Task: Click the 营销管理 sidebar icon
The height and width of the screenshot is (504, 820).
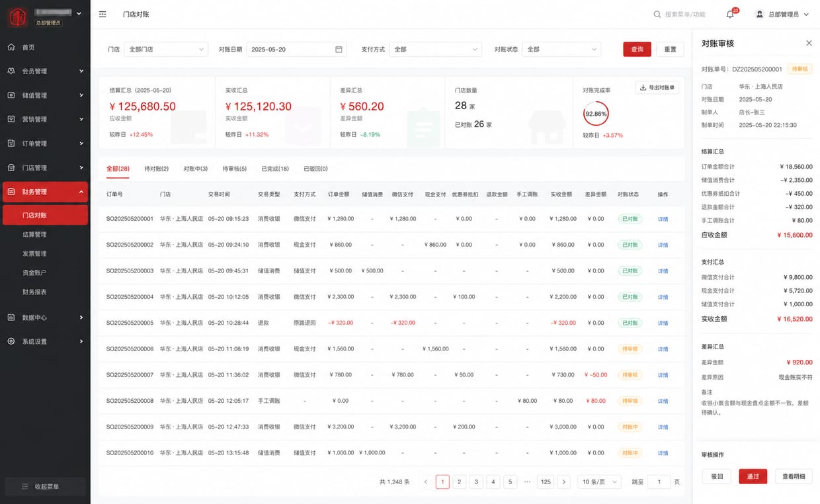Action: 11,119
